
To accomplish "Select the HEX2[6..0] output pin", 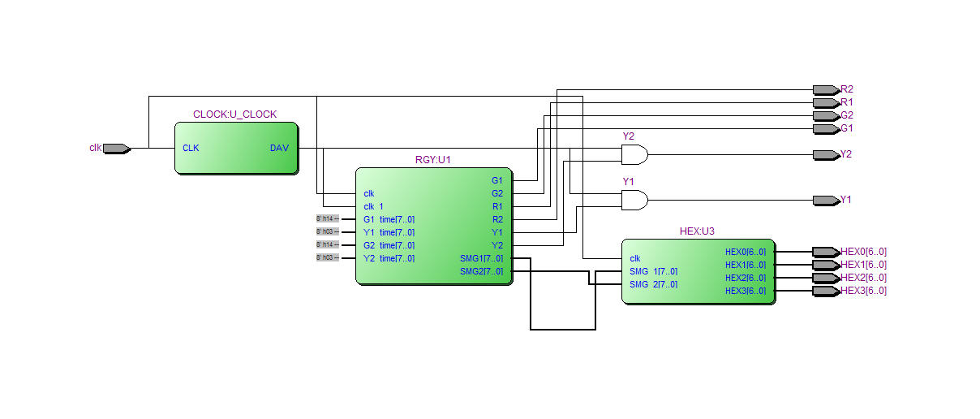I will (x=826, y=279).
